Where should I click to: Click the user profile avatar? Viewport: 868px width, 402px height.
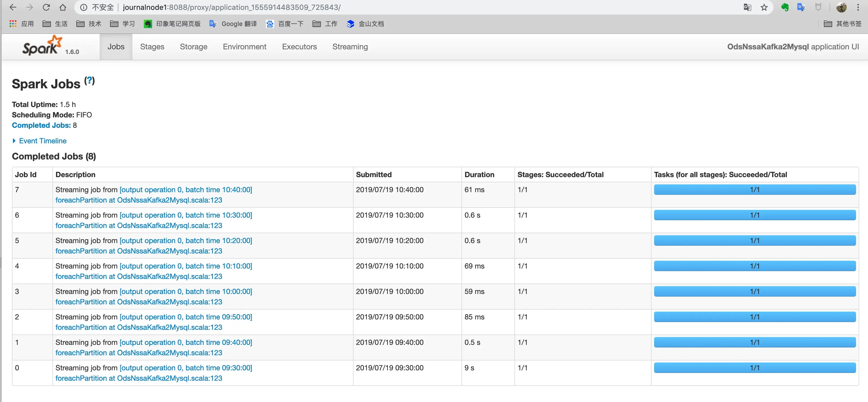pyautogui.click(x=841, y=7)
